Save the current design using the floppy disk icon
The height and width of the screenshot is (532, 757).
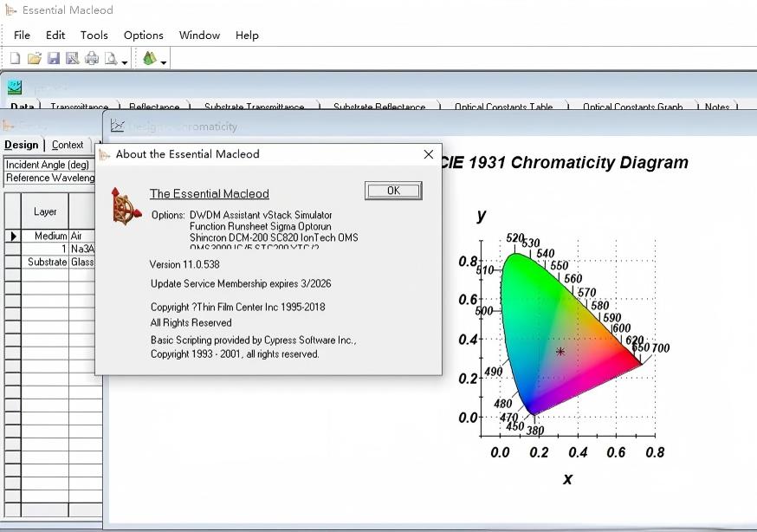click(x=55, y=57)
